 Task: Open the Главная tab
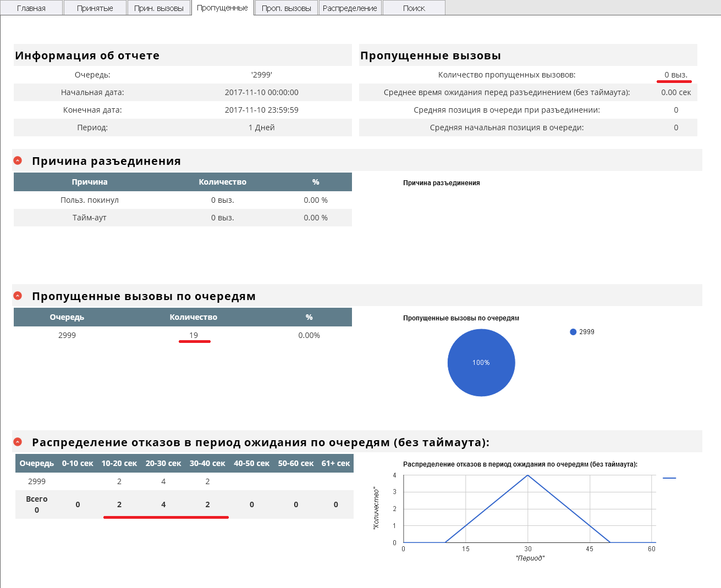pos(31,8)
